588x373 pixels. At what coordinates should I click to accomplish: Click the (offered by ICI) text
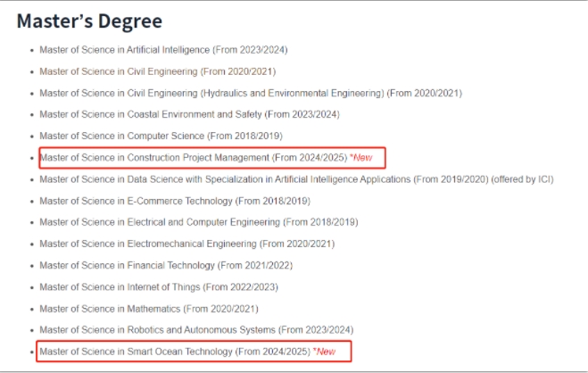522,179
